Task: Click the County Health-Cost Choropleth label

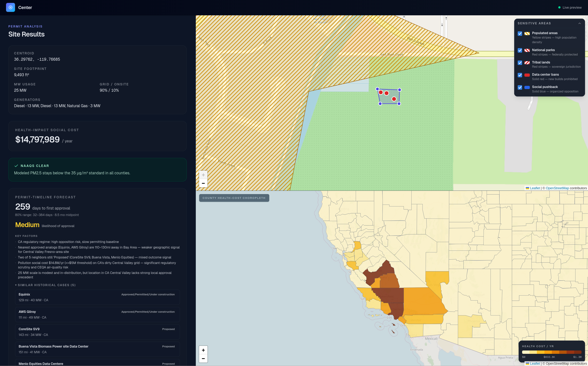Action: [234, 198]
